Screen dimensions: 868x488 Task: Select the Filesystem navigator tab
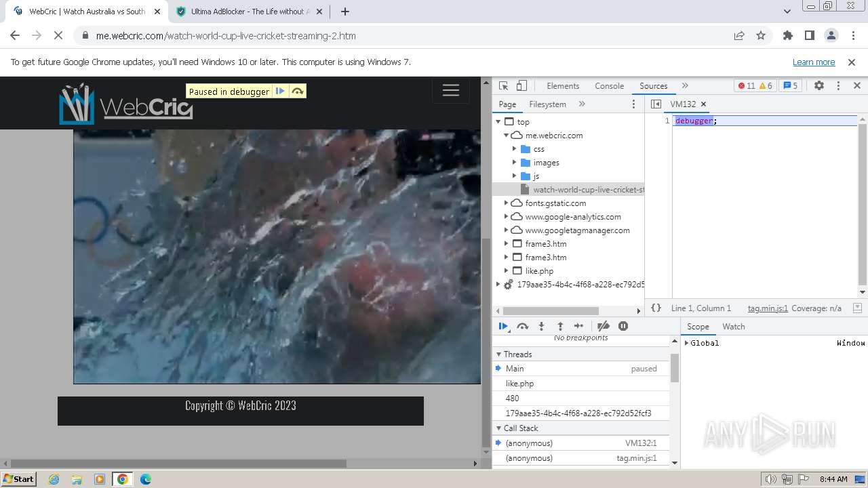pos(547,104)
